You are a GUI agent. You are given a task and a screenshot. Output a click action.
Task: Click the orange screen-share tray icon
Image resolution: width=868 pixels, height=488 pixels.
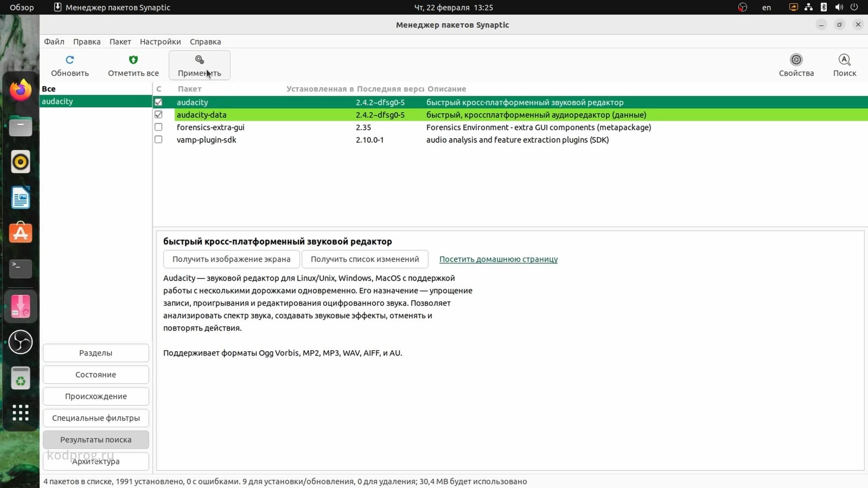point(793,7)
